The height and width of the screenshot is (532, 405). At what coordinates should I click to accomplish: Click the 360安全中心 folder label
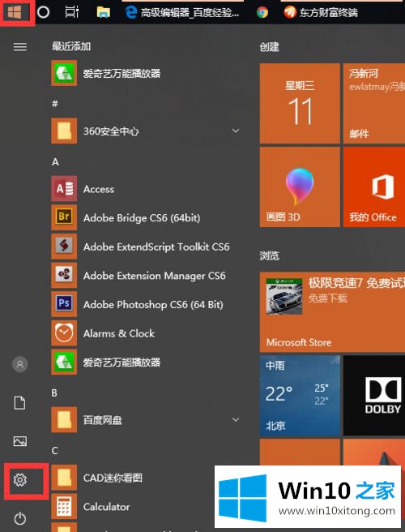tap(111, 131)
